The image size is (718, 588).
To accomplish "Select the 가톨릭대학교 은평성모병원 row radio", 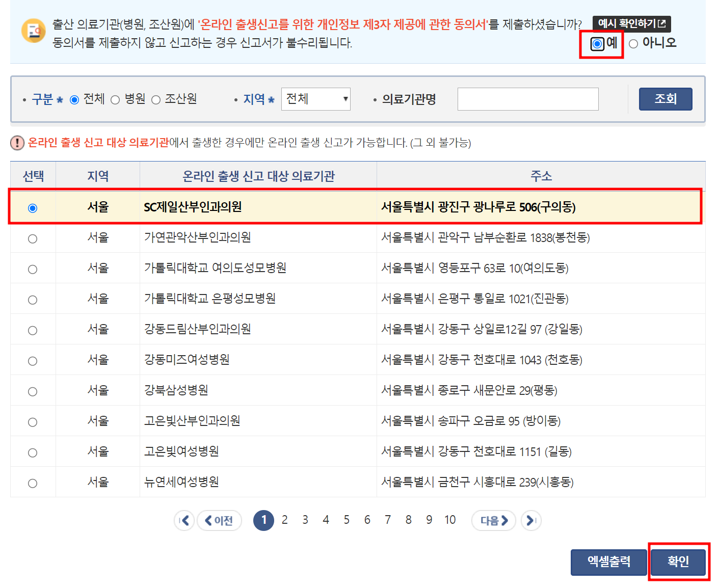I will pos(33,299).
